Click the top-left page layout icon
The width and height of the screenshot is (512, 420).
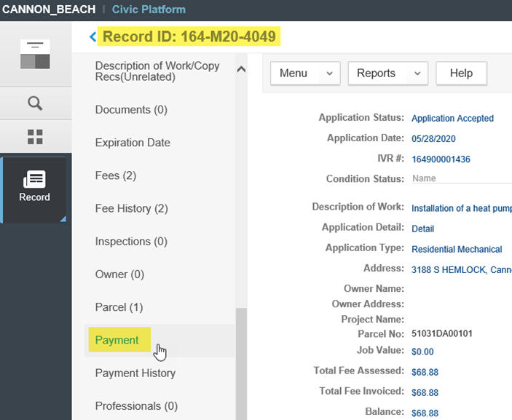(35, 55)
